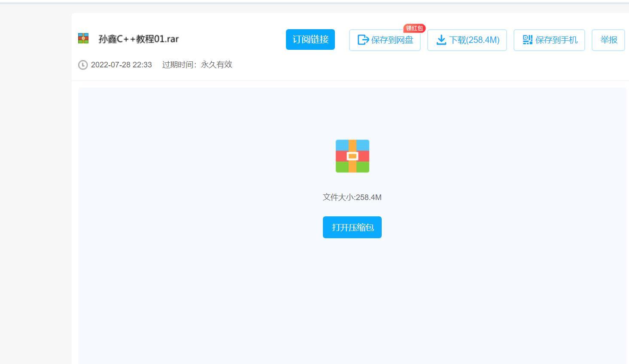Click the clock icon beside upload date
The image size is (629, 364).
coord(83,65)
